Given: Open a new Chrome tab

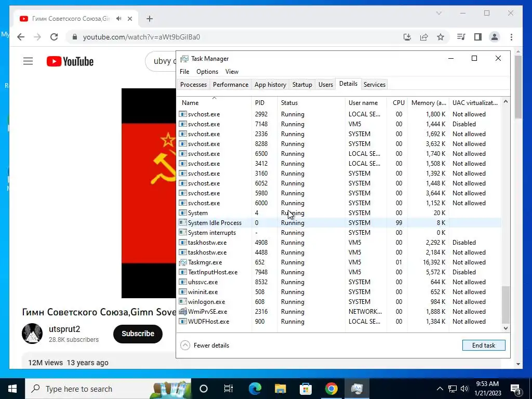Looking at the screenshot, I should coord(150,19).
